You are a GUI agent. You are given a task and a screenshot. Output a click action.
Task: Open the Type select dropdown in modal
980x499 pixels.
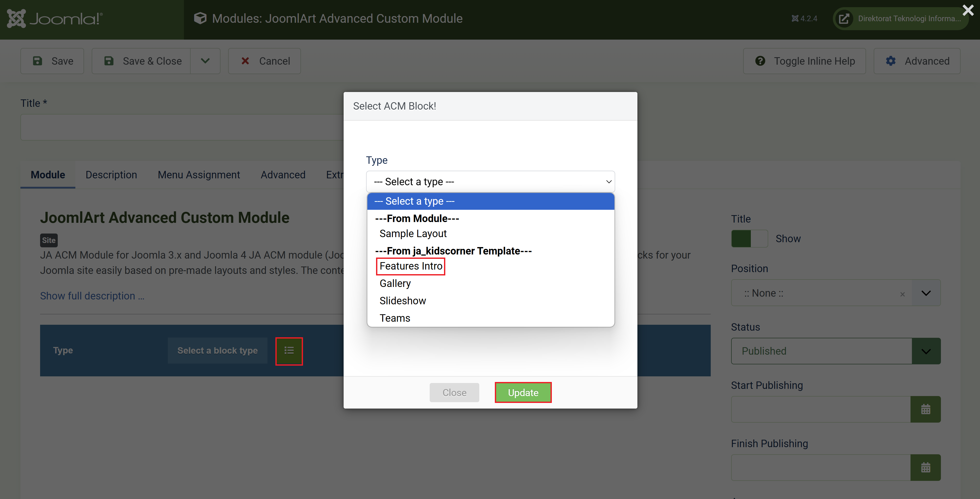(x=490, y=181)
